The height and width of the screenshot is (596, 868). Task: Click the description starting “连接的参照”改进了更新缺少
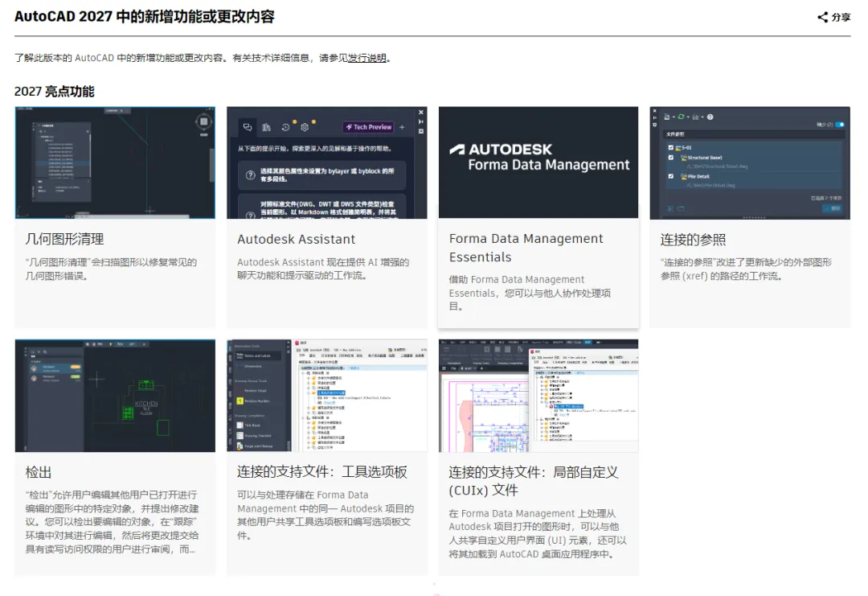pos(746,269)
